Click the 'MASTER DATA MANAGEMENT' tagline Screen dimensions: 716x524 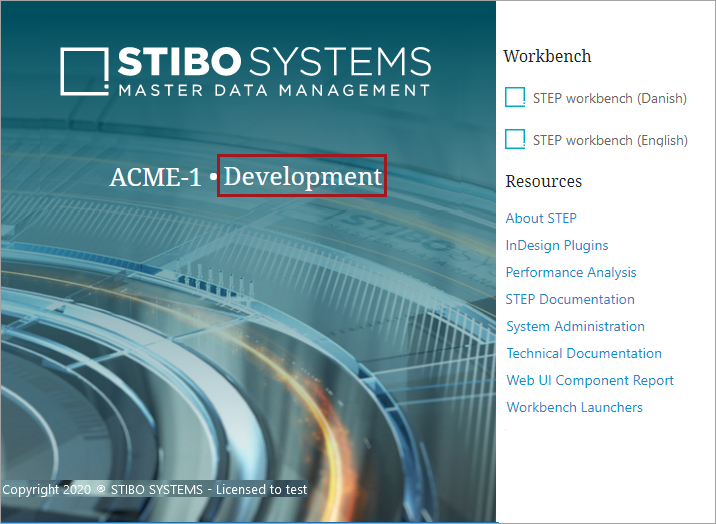click(274, 90)
